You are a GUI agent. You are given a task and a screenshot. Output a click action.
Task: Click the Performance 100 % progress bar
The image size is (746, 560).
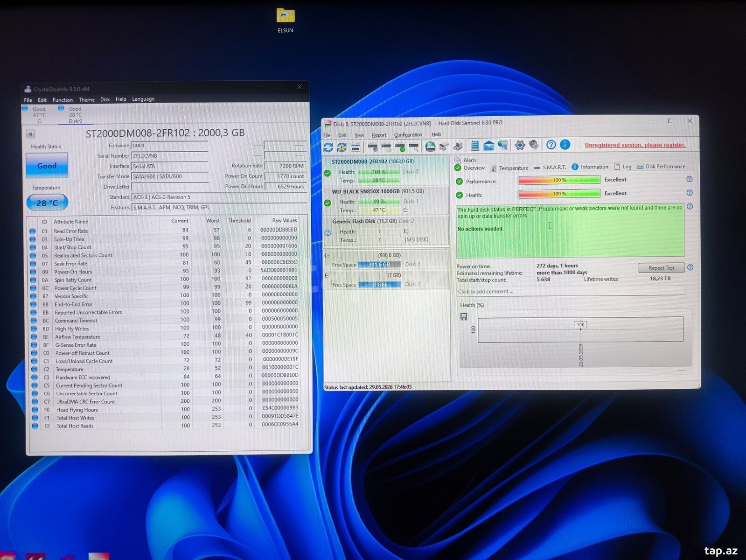coord(559,180)
